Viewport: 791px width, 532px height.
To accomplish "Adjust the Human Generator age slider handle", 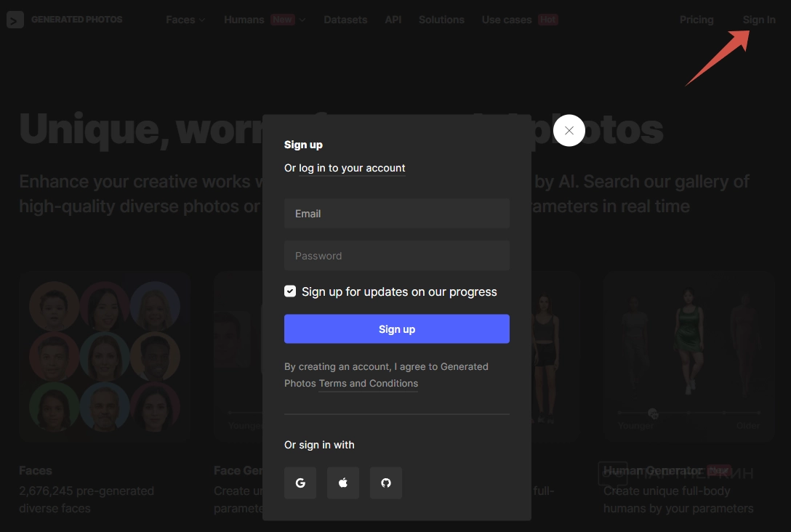I will (x=652, y=413).
